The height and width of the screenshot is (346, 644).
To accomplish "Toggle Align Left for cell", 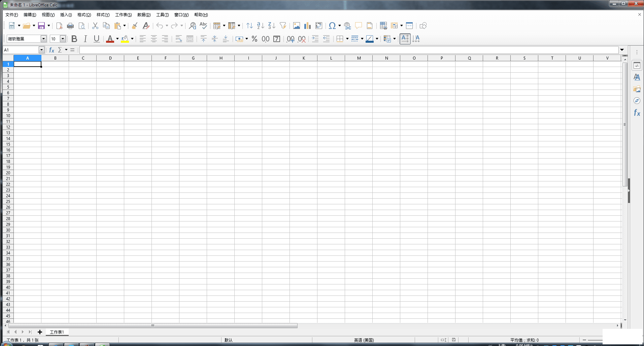I will tap(143, 39).
